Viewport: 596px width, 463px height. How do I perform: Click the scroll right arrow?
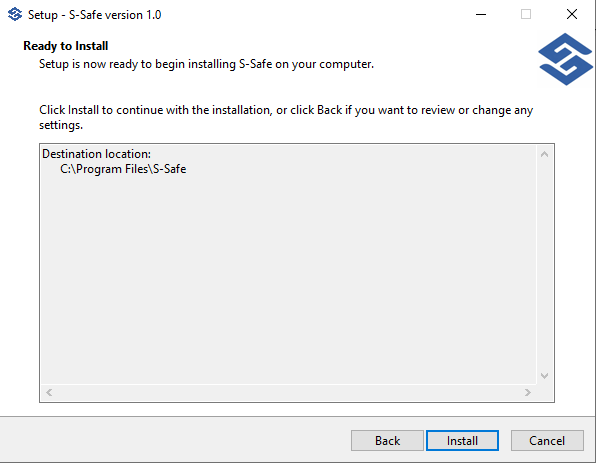click(x=528, y=392)
